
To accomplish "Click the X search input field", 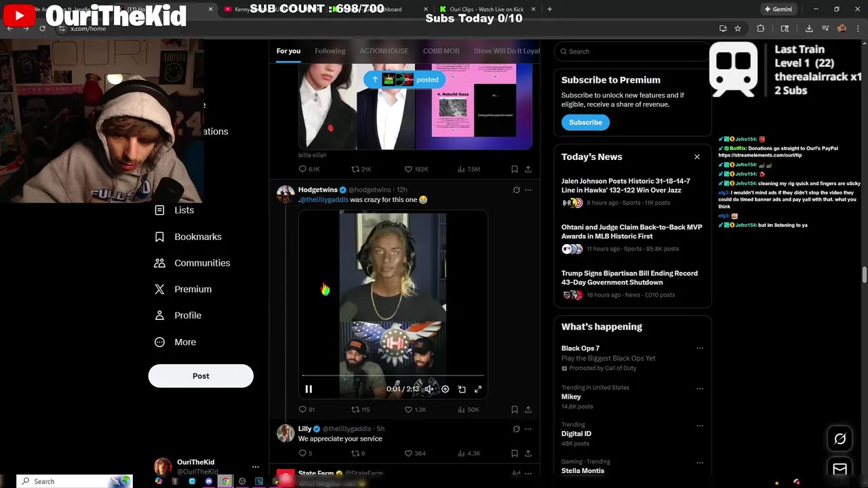I will (631, 52).
